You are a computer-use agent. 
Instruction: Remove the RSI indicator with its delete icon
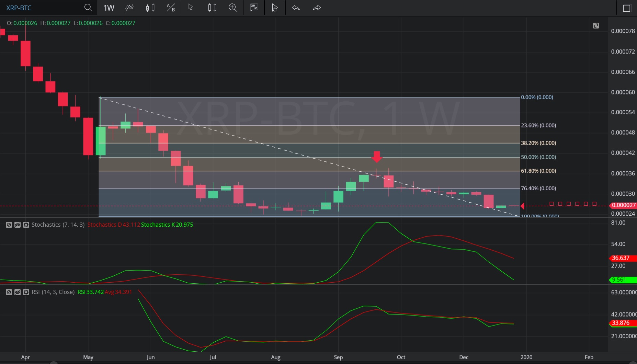[x=9, y=292]
